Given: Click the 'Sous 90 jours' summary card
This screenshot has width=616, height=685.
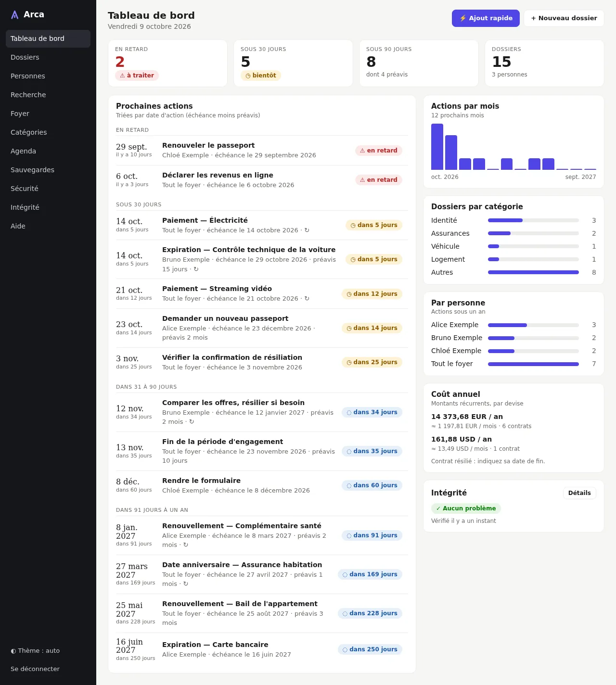Looking at the screenshot, I should pos(419,63).
